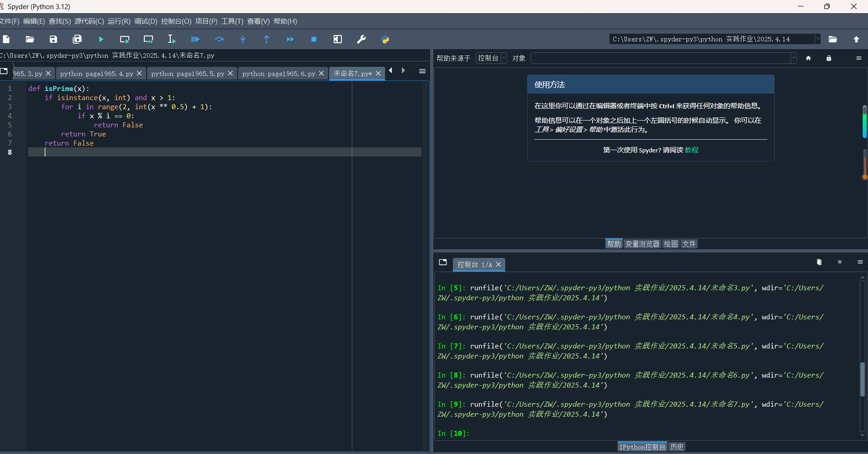868x454 pixels.
Task: Expand the working directory path dropdown
Action: [817, 39]
